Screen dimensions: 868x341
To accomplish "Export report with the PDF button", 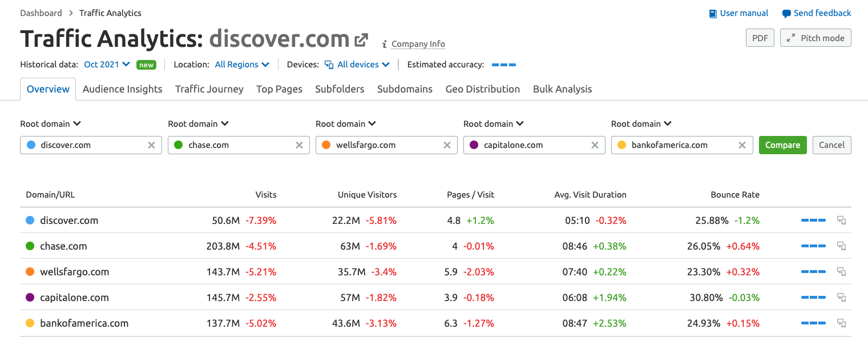I will [760, 38].
